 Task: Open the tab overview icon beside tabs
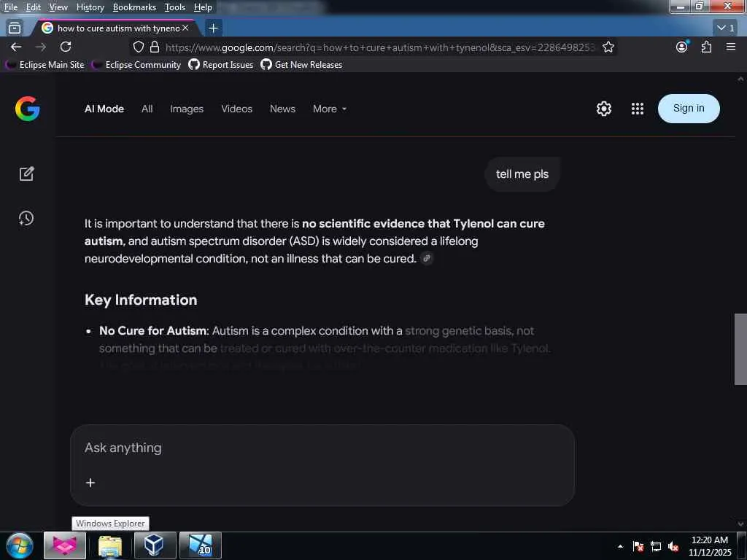tap(15, 28)
